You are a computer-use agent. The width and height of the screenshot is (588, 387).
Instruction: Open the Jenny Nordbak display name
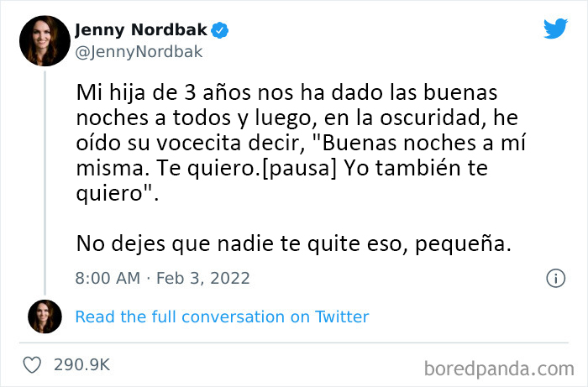141,31
